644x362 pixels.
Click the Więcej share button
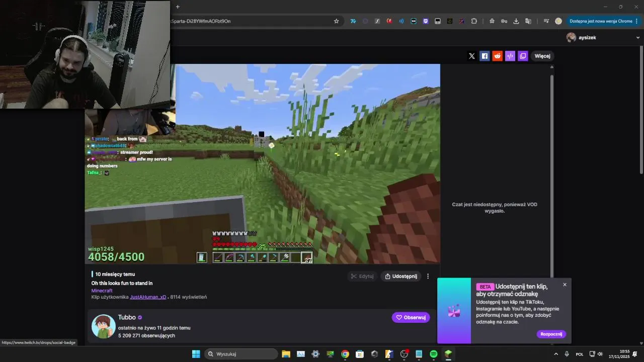tap(542, 56)
